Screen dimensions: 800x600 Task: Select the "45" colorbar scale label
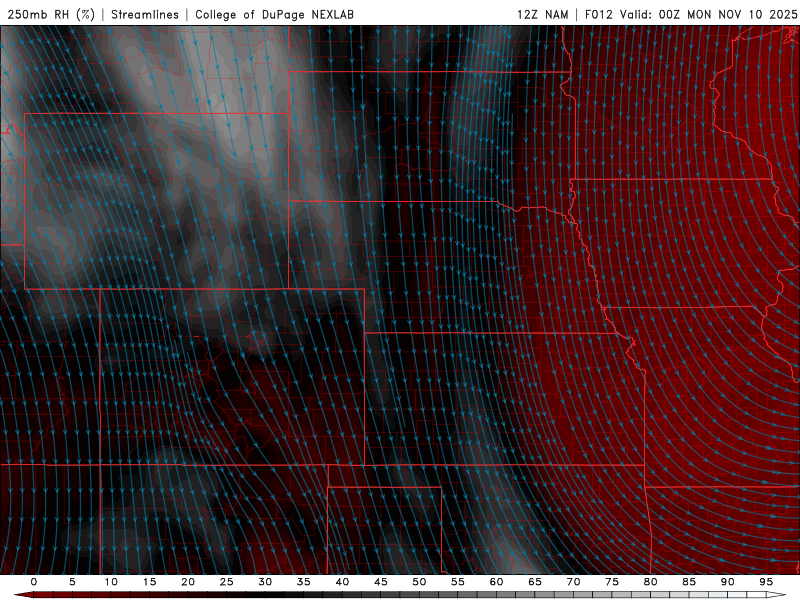point(381,582)
